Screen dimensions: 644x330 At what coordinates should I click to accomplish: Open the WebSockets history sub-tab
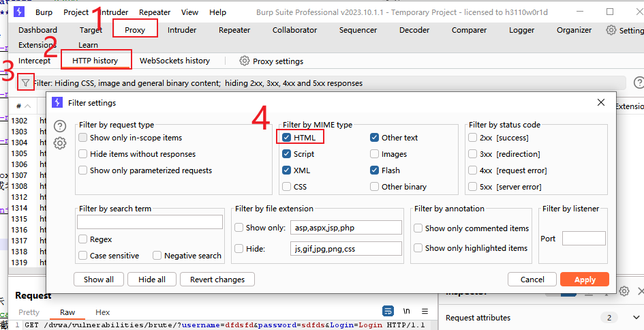tap(174, 61)
